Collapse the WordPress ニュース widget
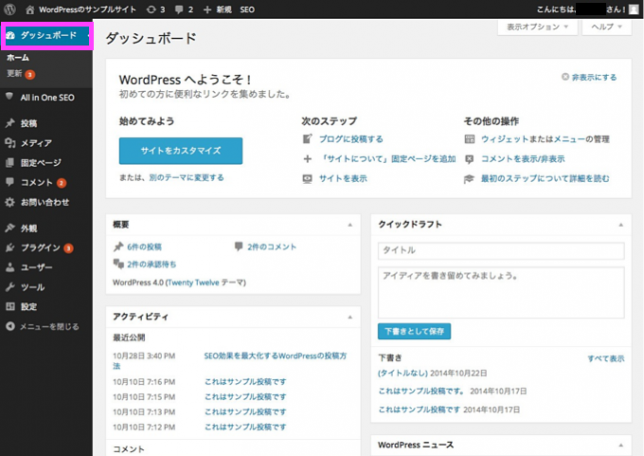The width and height of the screenshot is (644, 456). click(x=621, y=445)
